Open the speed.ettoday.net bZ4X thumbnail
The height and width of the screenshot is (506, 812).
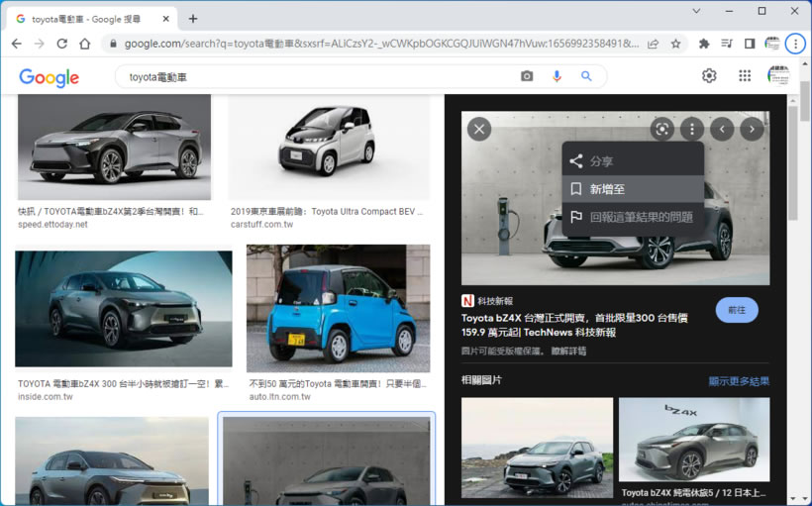click(114, 148)
